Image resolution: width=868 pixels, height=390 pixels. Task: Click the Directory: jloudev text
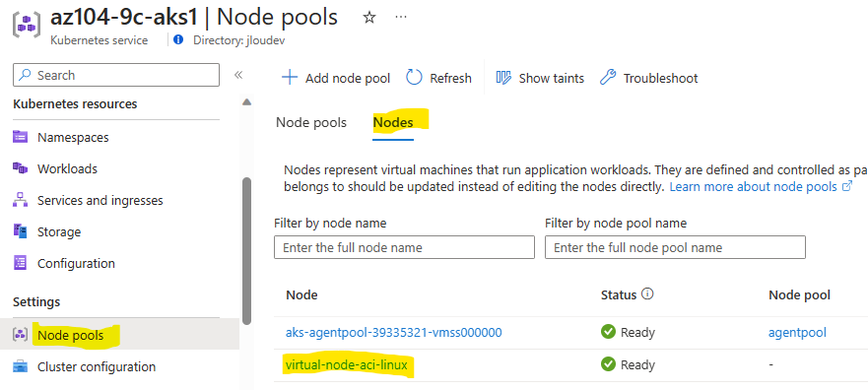[239, 40]
